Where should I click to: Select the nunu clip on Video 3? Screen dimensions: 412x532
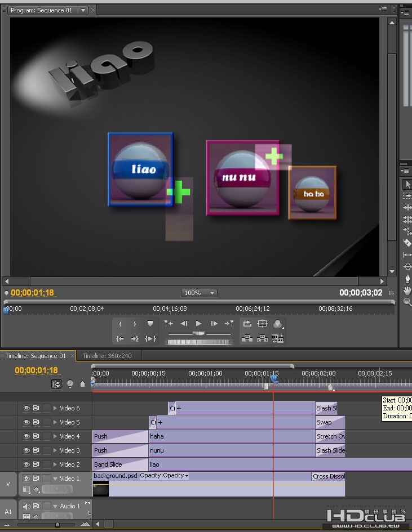[232, 450]
